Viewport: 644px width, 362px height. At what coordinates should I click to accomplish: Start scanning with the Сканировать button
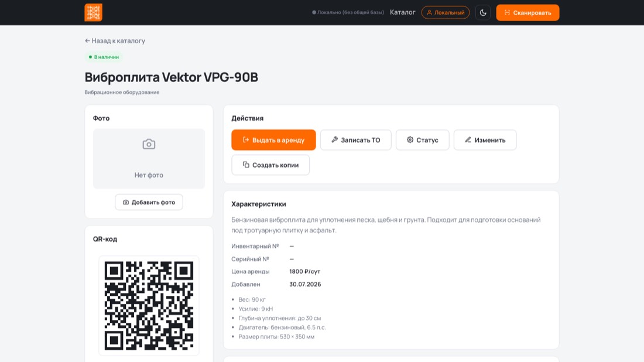coord(527,13)
